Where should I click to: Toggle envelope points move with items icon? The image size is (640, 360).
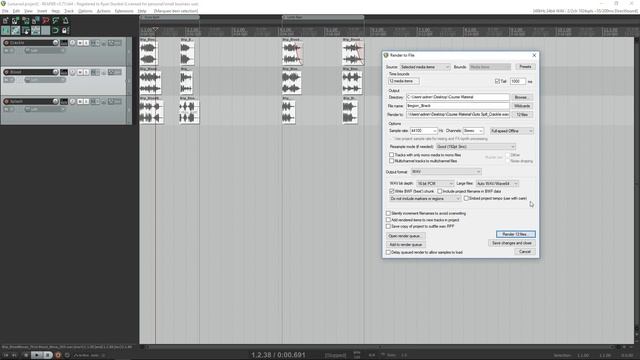pos(36,31)
